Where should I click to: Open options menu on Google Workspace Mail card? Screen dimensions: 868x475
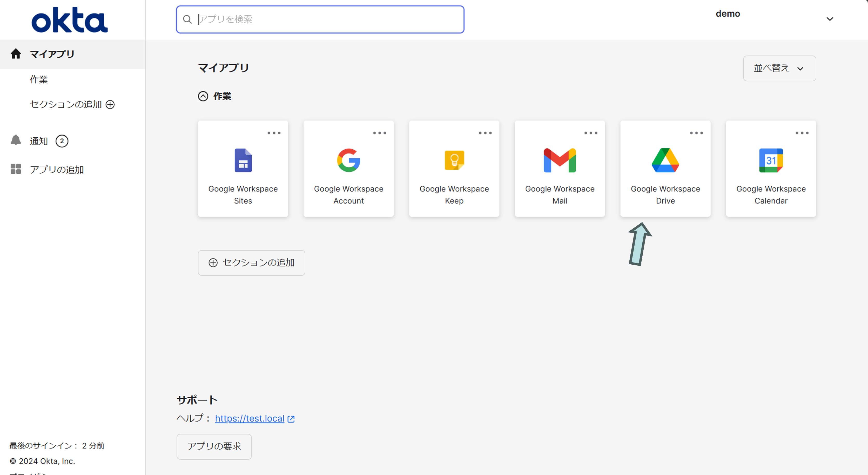pyautogui.click(x=591, y=133)
